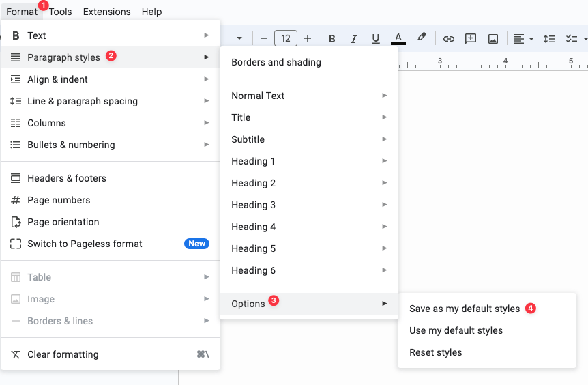Open the Tools menu
This screenshot has width=588, height=385.
(60, 12)
